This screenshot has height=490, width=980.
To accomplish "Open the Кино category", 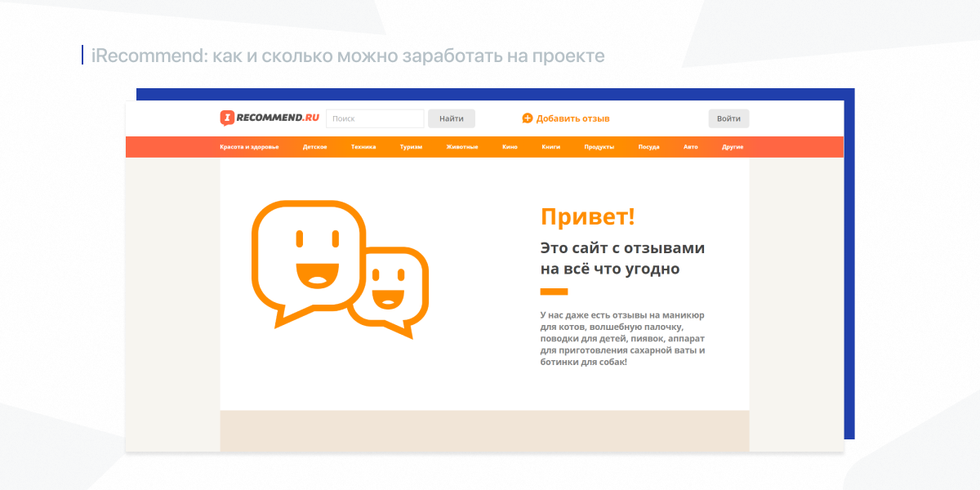I will pos(510,147).
